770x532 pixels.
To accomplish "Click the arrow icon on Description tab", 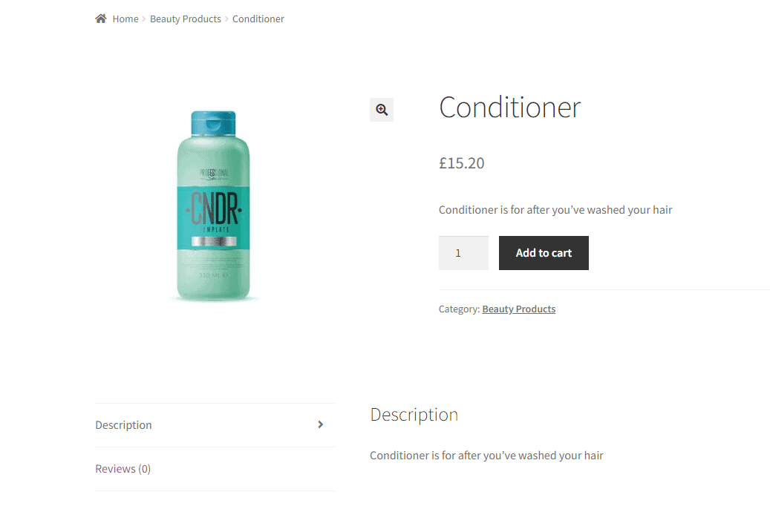I will 320,424.
